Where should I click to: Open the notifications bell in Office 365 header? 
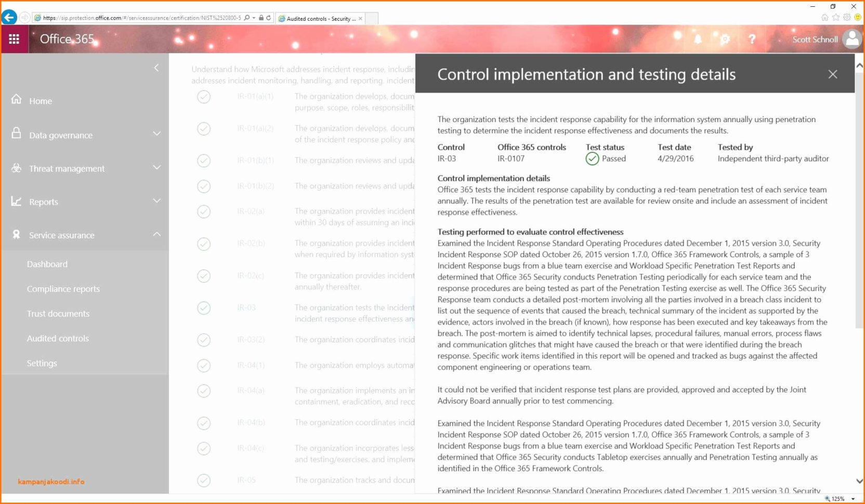pos(698,39)
